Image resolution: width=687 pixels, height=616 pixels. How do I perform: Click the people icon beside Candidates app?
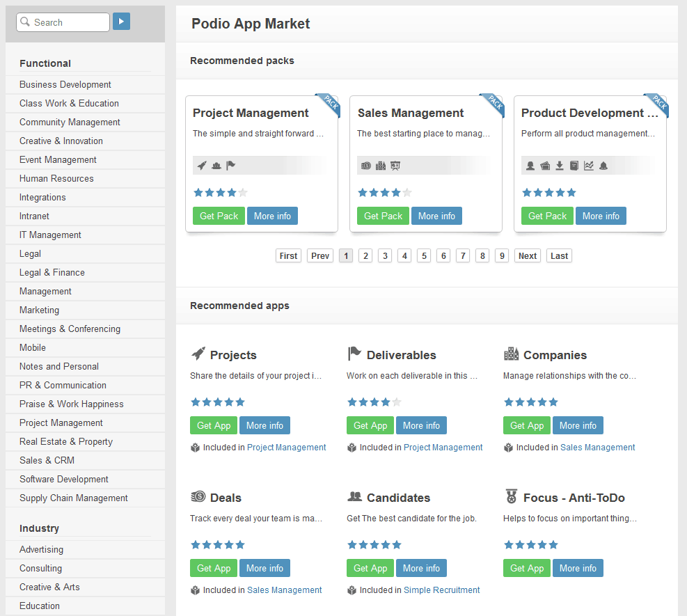[354, 497]
